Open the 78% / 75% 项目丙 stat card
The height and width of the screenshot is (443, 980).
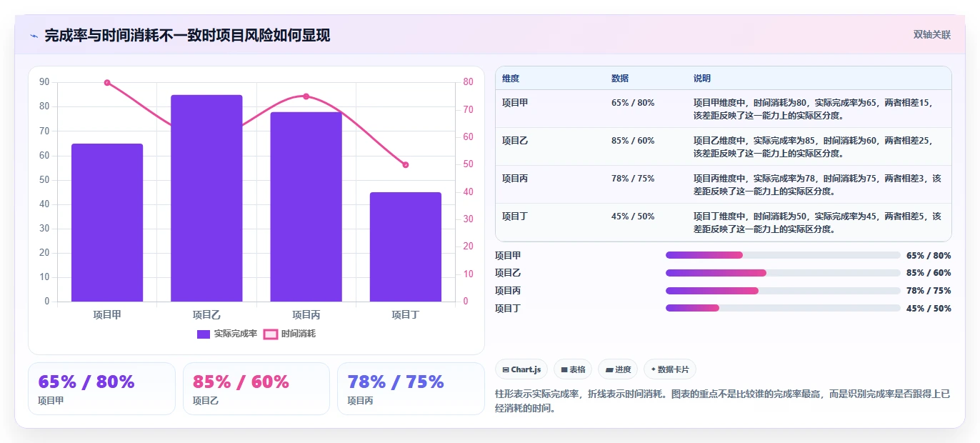(411, 389)
